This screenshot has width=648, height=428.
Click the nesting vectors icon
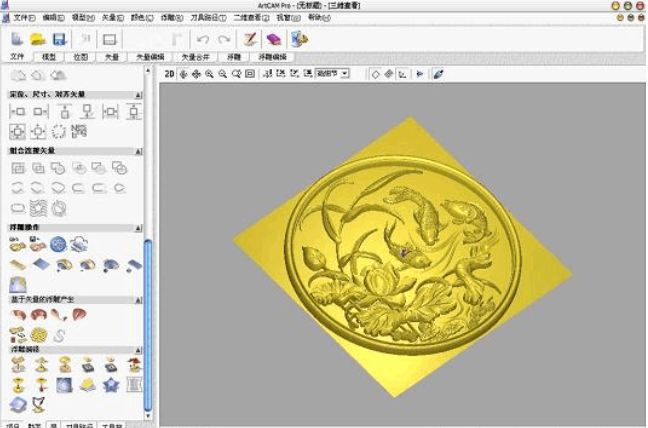(79, 131)
